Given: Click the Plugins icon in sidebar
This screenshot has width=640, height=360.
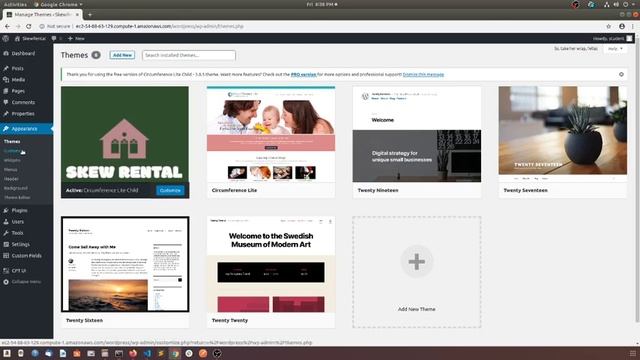Looking at the screenshot, I should tap(6, 210).
